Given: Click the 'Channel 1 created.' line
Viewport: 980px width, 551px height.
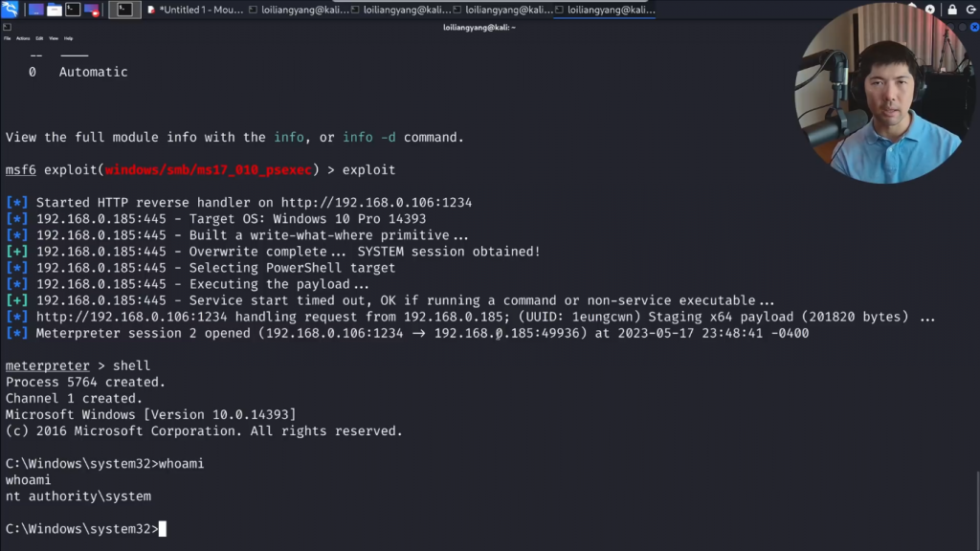Looking at the screenshot, I should [x=74, y=398].
